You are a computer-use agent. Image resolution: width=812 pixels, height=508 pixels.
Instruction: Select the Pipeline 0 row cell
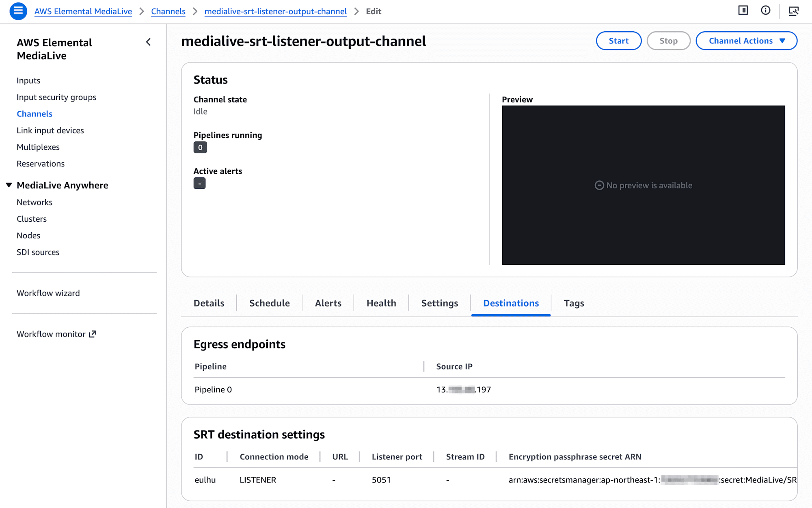[213, 389]
